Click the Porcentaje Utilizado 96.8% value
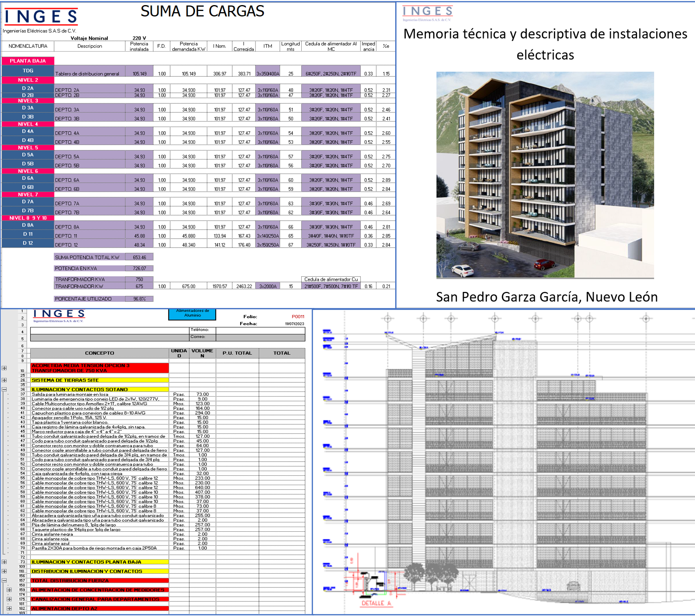The image size is (695, 616). pos(139,299)
